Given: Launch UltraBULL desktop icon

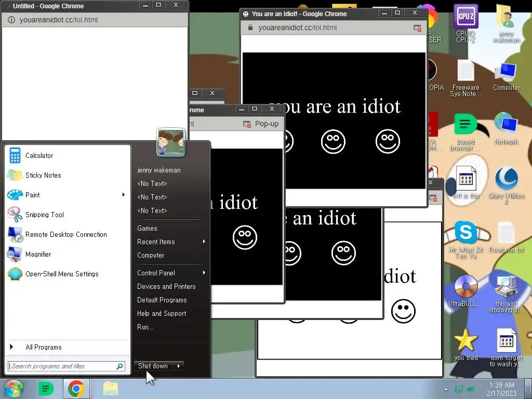Looking at the screenshot, I should click(465, 290).
